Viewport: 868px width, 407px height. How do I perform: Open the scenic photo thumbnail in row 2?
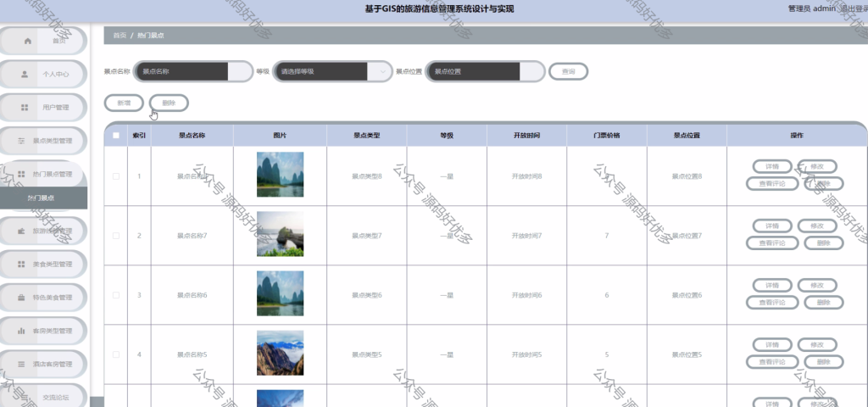tap(280, 234)
